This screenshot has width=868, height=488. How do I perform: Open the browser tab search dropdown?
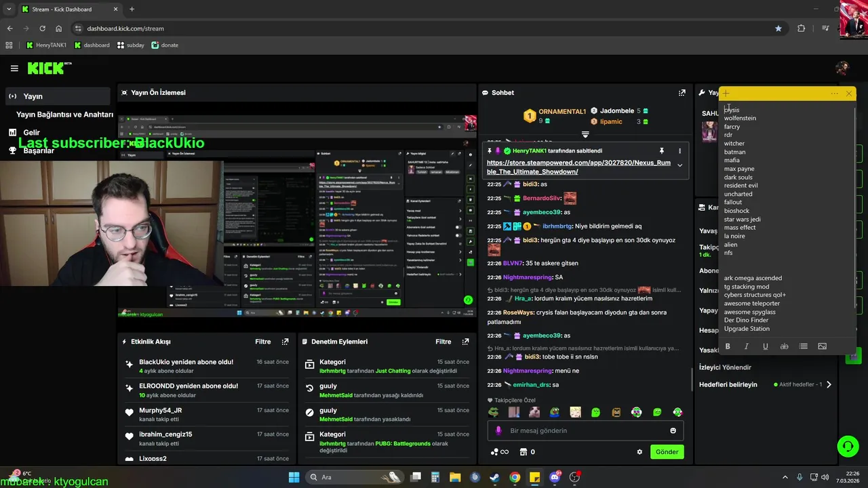pos(9,9)
